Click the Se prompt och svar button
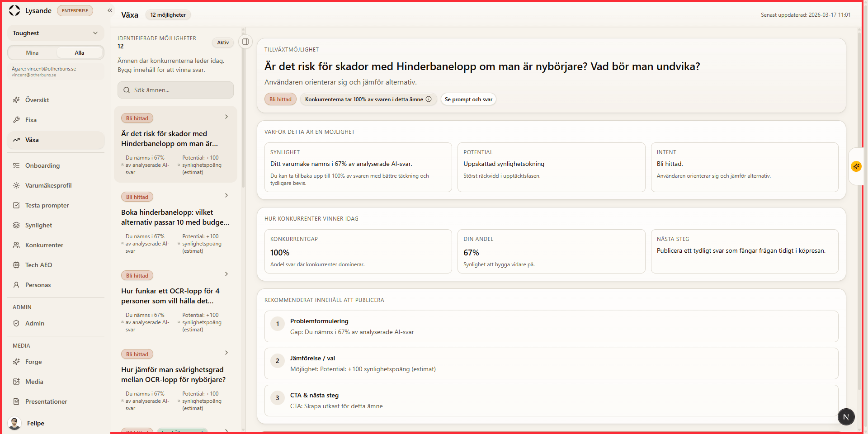Viewport: 868px width, 434px height. coord(468,99)
